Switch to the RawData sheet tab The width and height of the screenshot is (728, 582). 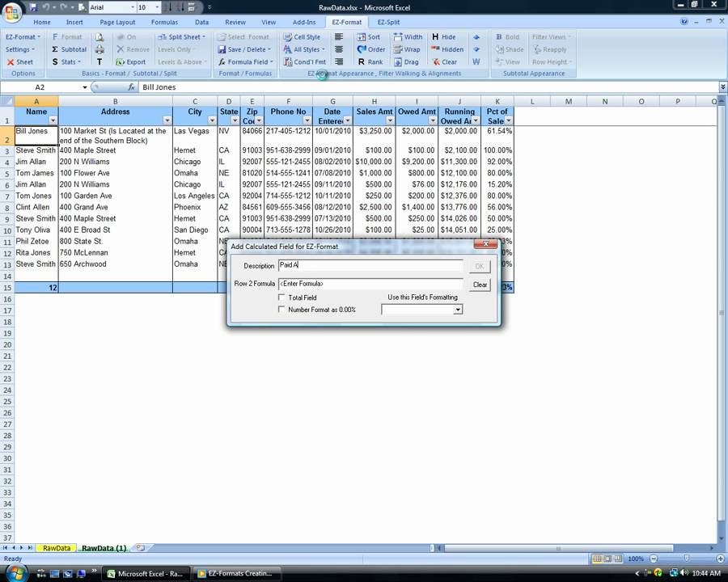pyautogui.click(x=56, y=548)
